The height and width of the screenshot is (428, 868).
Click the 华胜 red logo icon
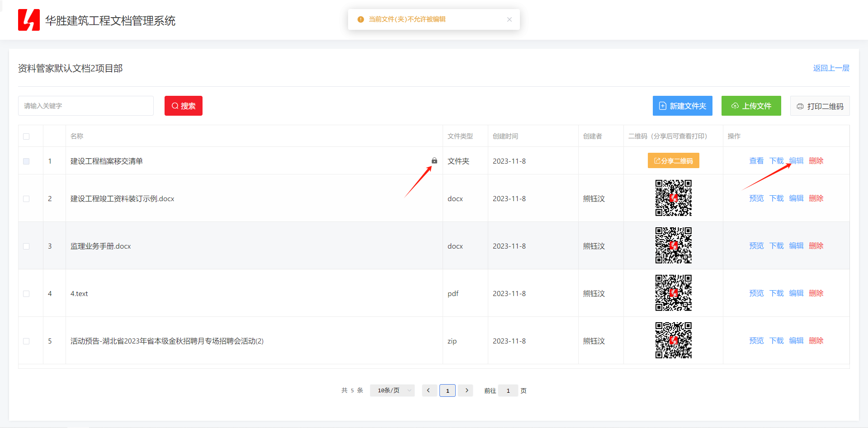tap(29, 20)
